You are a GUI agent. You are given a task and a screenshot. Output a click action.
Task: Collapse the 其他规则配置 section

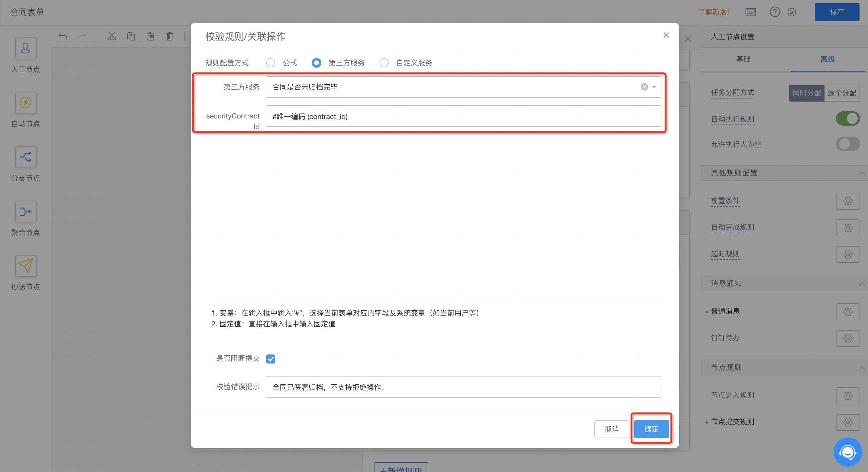point(861,173)
